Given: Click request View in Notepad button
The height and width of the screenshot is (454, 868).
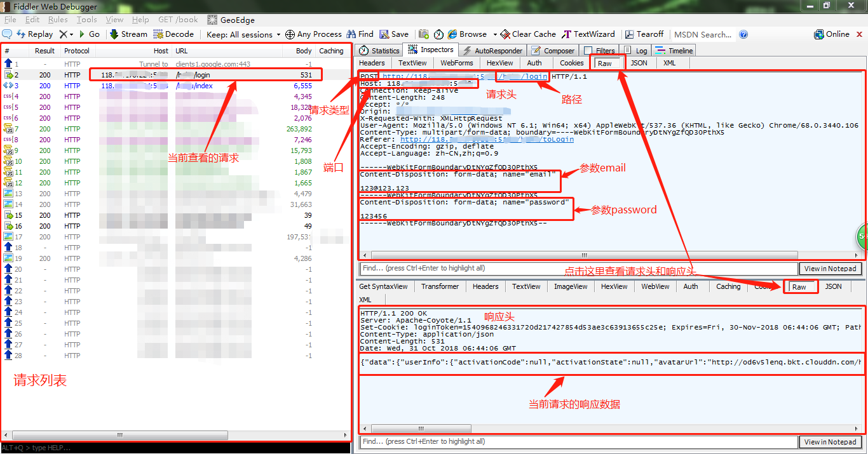Looking at the screenshot, I should pos(831,269).
